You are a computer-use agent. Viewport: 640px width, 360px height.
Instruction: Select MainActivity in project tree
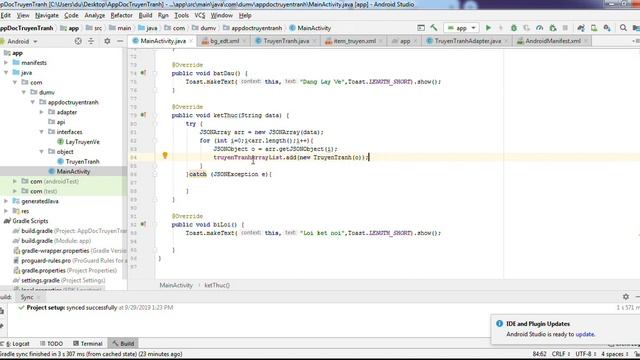[x=73, y=171]
